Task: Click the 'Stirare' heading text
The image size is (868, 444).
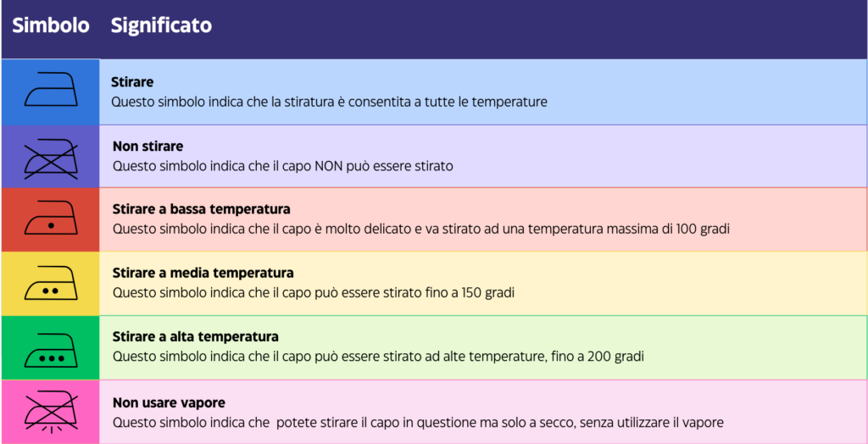Action: tap(132, 83)
